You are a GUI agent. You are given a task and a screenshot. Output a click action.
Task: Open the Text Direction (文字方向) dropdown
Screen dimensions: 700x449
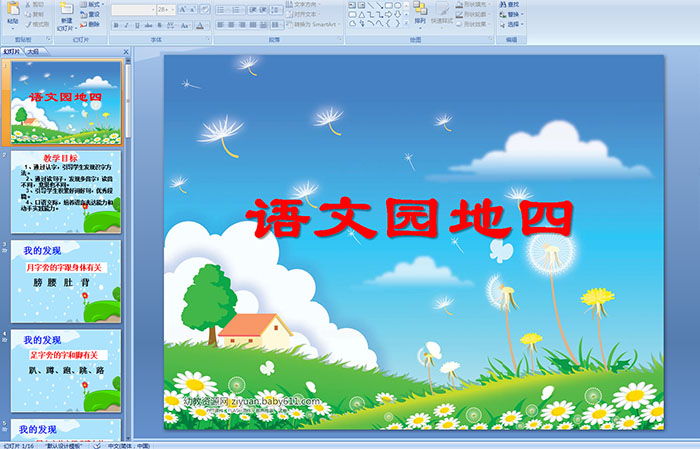click(x=304, y=4)
